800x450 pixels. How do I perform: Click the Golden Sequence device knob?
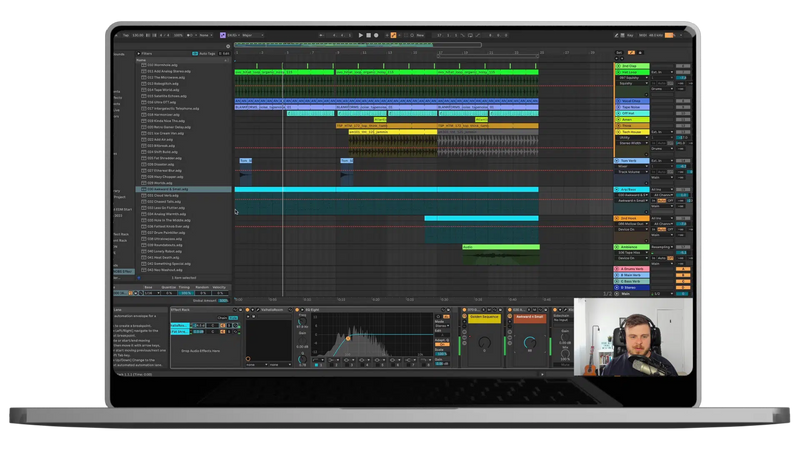pyautogui.click(x=484, y=344)
